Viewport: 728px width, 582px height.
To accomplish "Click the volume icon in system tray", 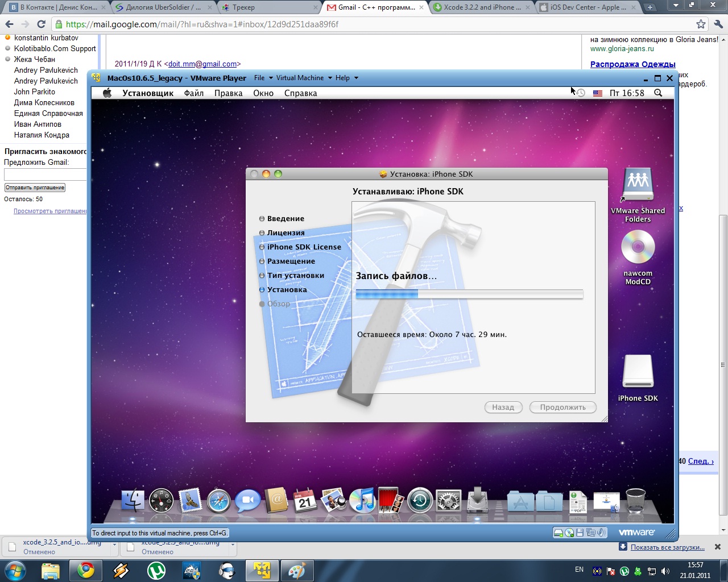I will point(665,571).
